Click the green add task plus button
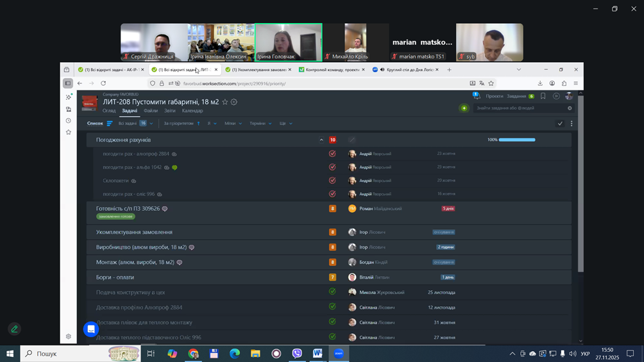The height and width of the screenshot is (362, 644). (464, 108)
